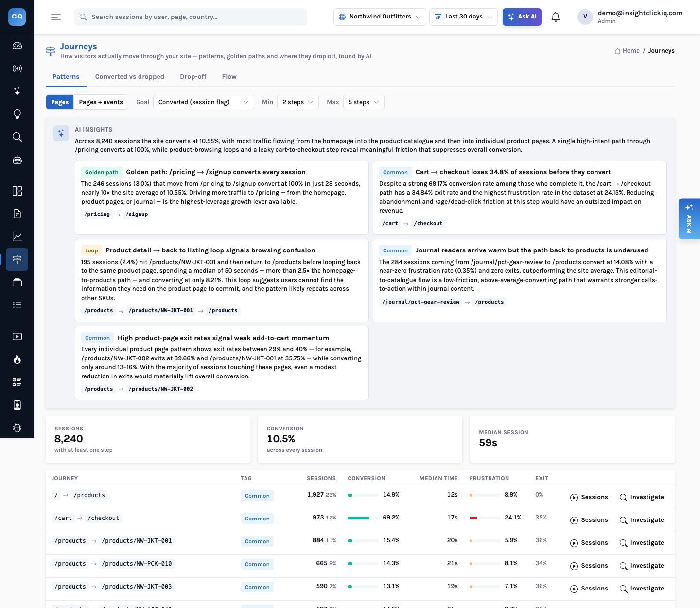Image resolution: width=700 pixels, height=608 pixels.
Task: Open the bullet list icon in sidebar
Action: click(x=17, y=305)
